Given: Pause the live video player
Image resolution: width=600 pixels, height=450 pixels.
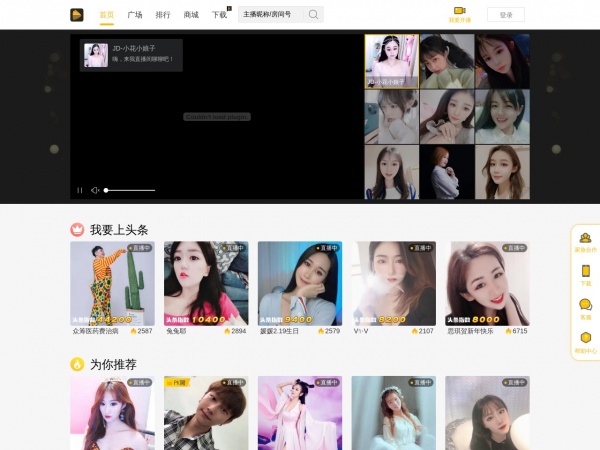Looking at the screenshot, I should pyautogui.click(x=80, y=190).
